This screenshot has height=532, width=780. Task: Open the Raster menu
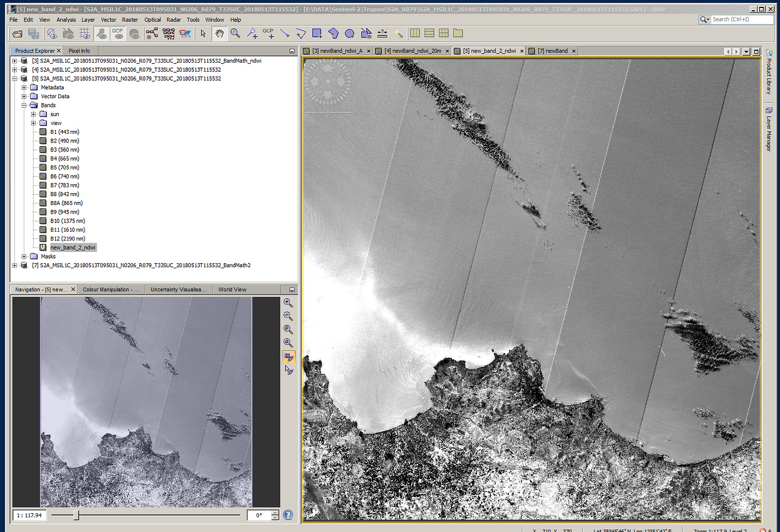[129, 19]
